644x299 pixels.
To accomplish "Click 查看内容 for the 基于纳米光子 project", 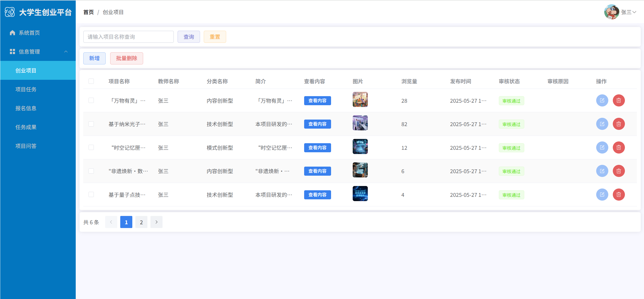I will coord(317,124).
